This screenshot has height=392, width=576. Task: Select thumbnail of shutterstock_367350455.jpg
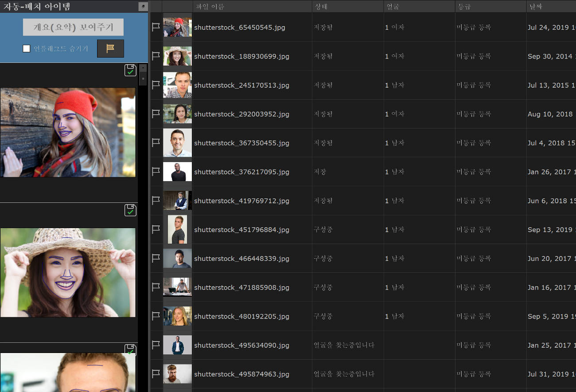tap(177, 143)
